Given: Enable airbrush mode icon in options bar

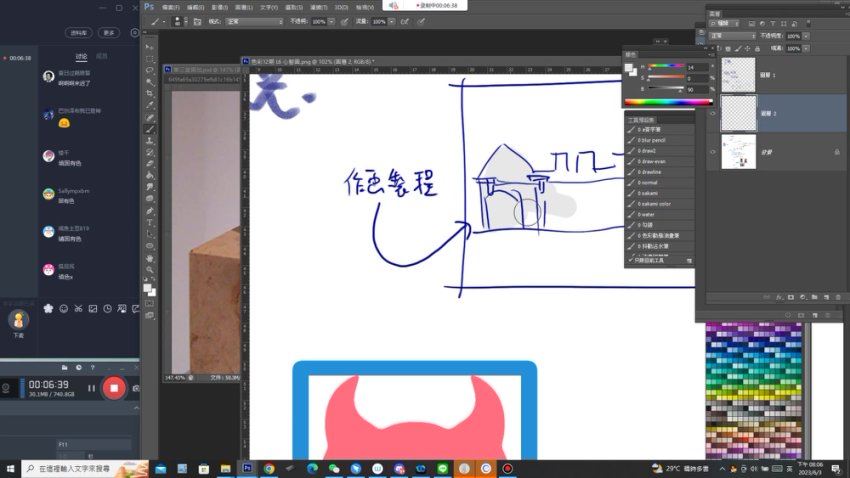Looking at the screenshot, I should pyautogui.click(x=405, y=22).
